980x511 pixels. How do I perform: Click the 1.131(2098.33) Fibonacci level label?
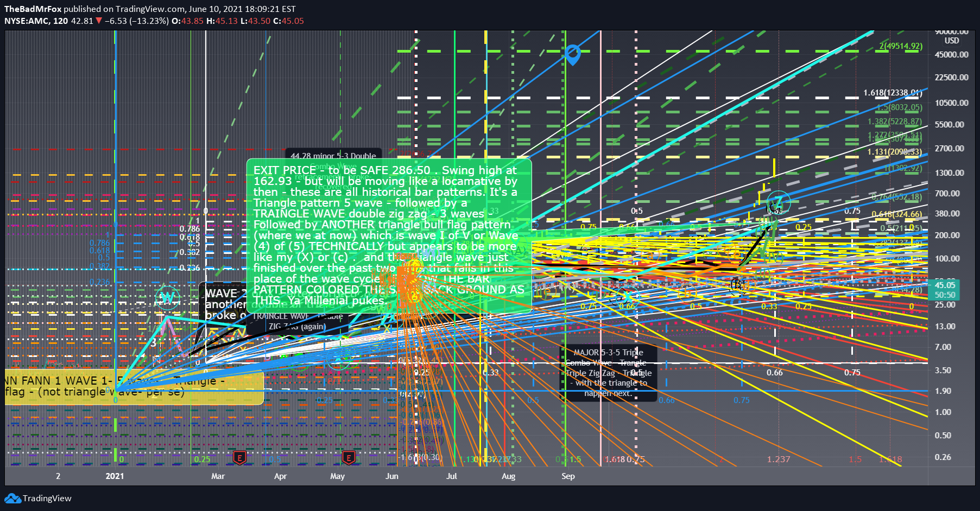(895, 152)
